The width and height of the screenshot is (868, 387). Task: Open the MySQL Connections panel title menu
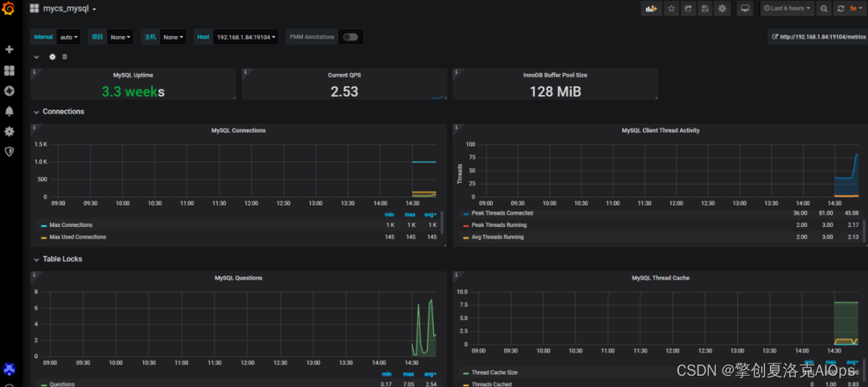pos(239,130)
